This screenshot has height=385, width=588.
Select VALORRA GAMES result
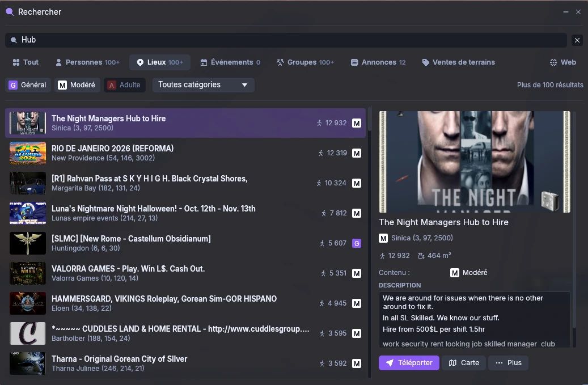[x=185, y=273]
